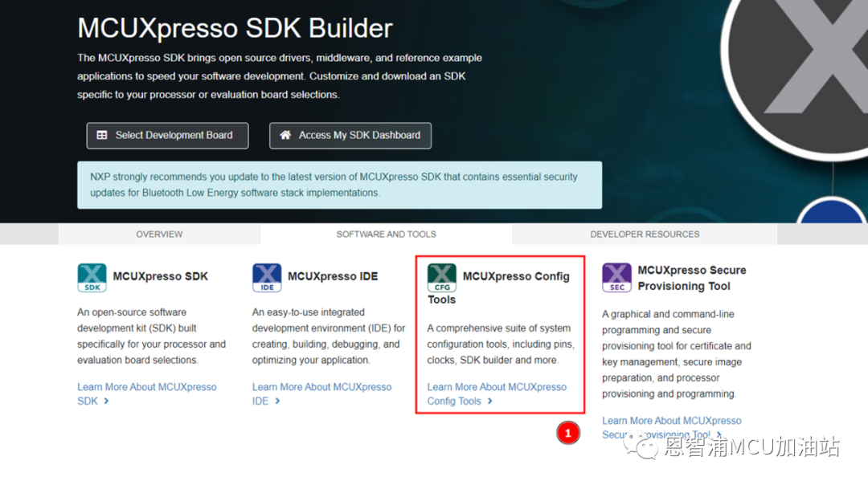Viewport: 868px width, 485px height.
Task: Click the Secure Provisioning Tool SEC icon
Action: click(616, 278)
